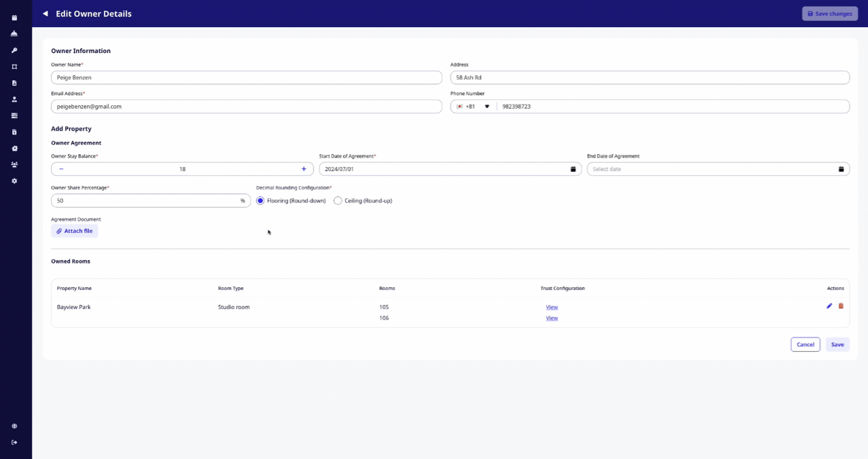Open the calendar icon in the sidebar
The height and width of the screenshot is (459, 868).
point(14,18)
